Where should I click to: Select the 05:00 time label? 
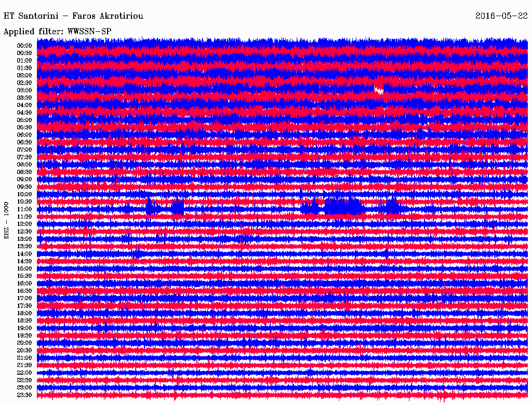coord(24,120)
